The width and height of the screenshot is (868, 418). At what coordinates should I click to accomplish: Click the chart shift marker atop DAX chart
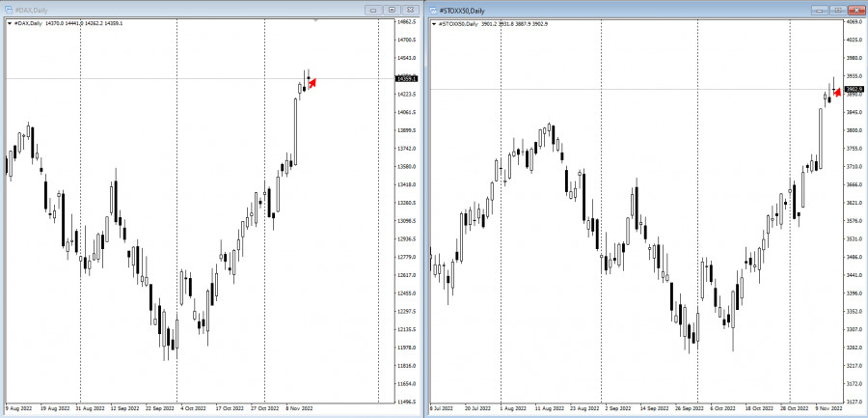click(317, 19)
